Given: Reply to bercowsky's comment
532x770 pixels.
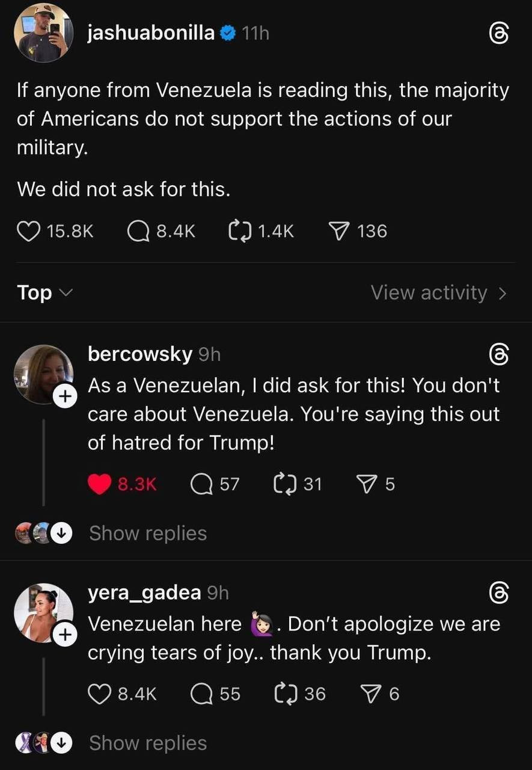Looking at the screenshot, I should tap(200, 484).
